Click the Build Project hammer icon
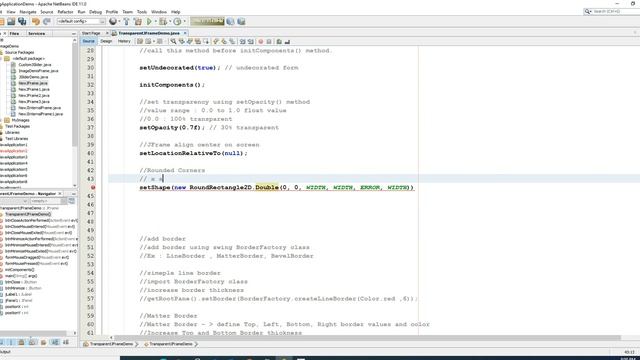Image resolution: width=640 pixels, height=360 pixels. click(127, 21)
